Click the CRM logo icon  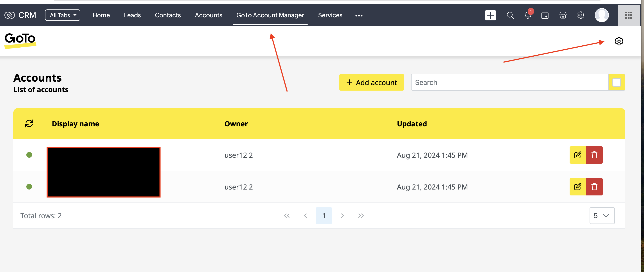[9, 15]
